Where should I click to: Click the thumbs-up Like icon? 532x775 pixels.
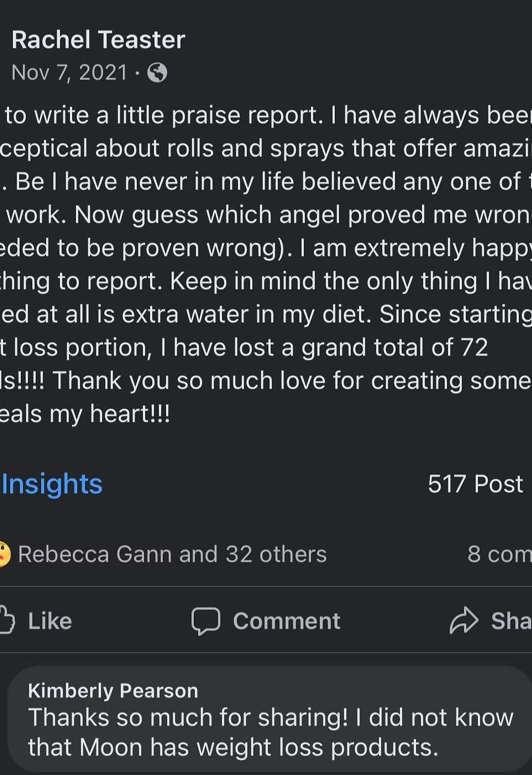coord(6,620)
